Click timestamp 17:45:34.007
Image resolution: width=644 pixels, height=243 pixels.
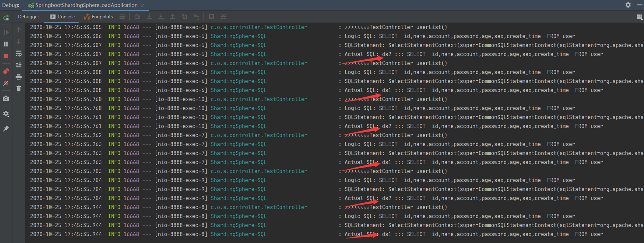point(83,63)
